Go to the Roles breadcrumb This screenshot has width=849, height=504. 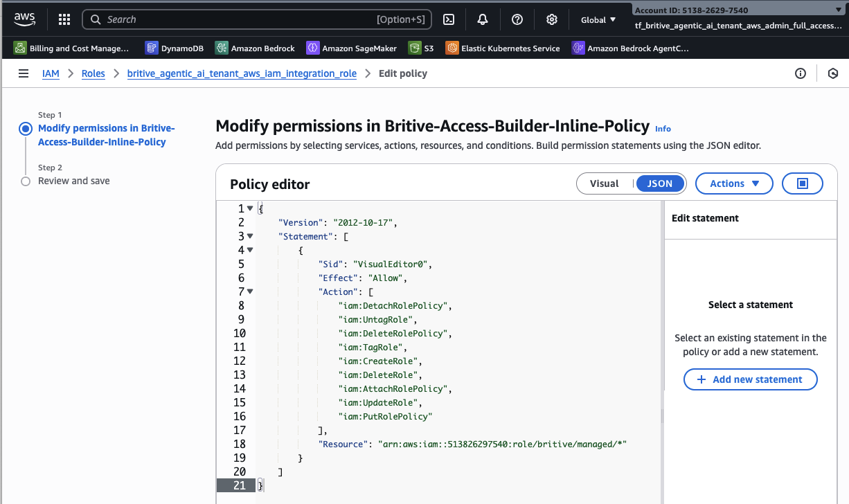(x=93, y=73)
